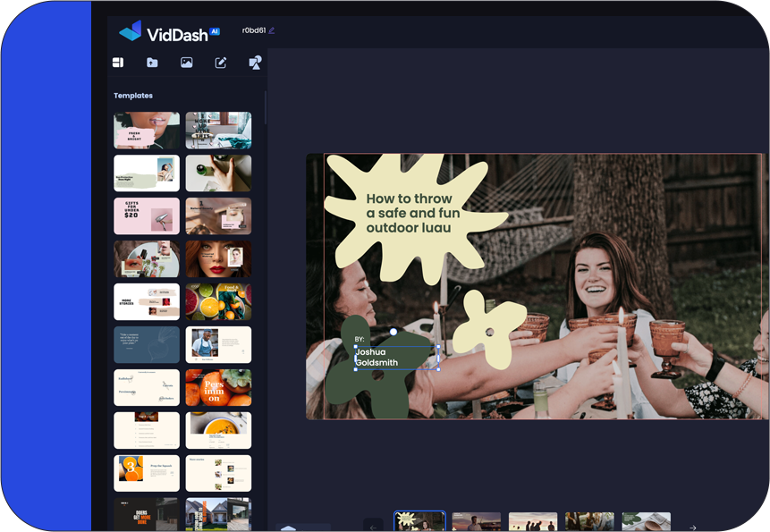
Task: Click the rotation handle above selected text box
Action: (393, 332)
